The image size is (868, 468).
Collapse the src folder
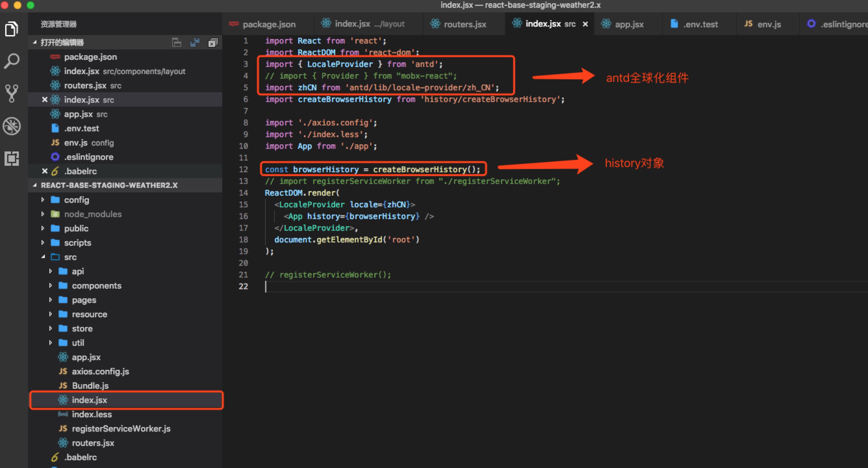(43, 257)
